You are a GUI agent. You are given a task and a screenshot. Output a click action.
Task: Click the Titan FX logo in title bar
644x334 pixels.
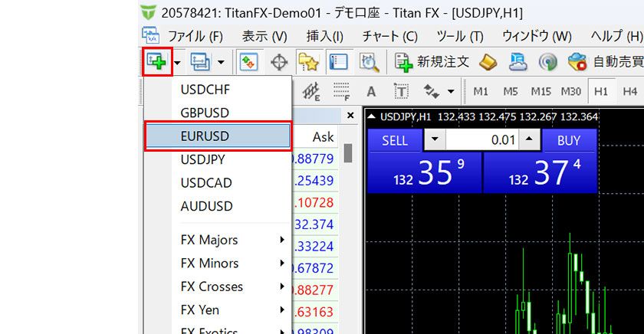point(148,12)
